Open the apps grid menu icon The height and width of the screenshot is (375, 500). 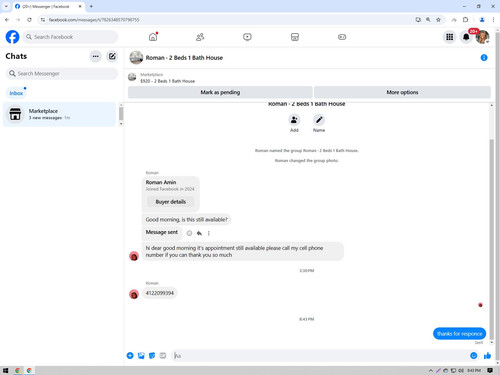(450, 37)
